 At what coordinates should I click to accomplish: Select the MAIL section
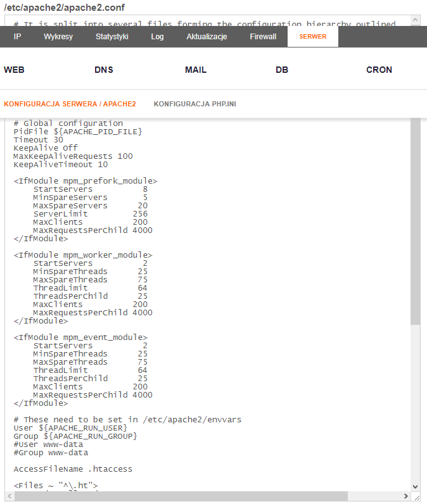196,70
